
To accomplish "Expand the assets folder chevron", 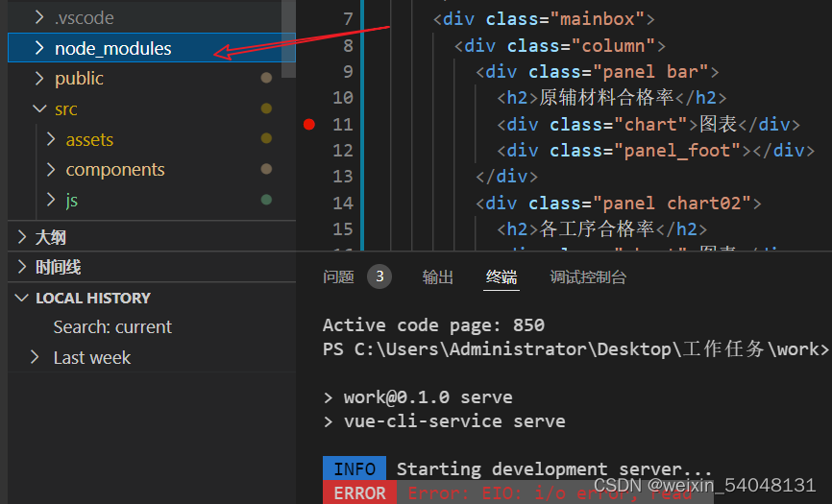I will point(51,139).
